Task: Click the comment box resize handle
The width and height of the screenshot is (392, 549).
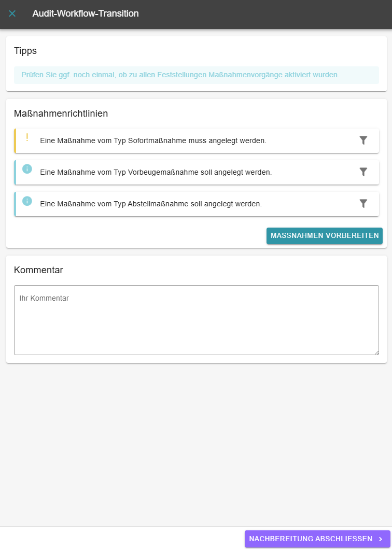Action: coord(376,352)
